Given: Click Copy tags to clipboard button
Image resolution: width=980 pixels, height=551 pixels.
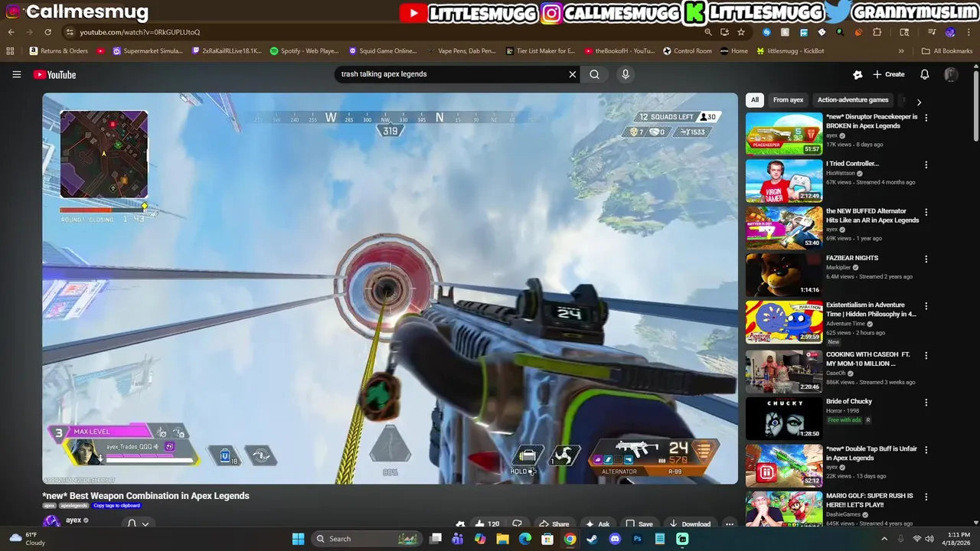Looking at the screenshot, I should coord(117,506).
